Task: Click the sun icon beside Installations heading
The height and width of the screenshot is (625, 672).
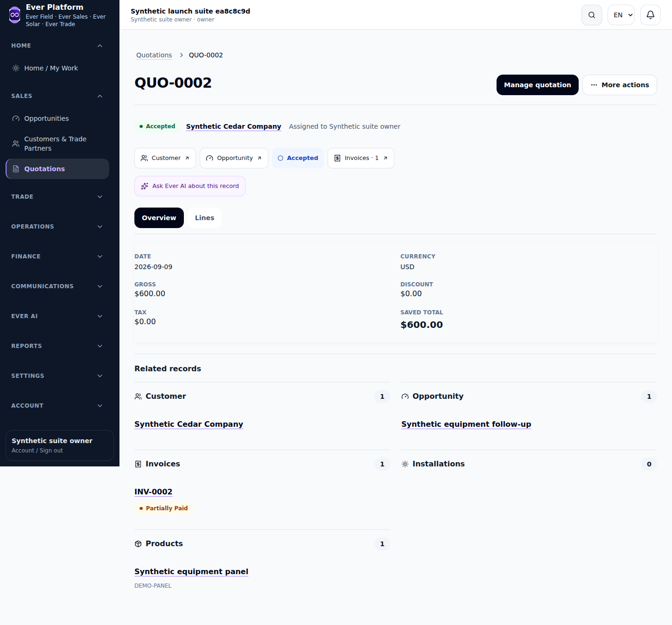Action: point(405,464)
